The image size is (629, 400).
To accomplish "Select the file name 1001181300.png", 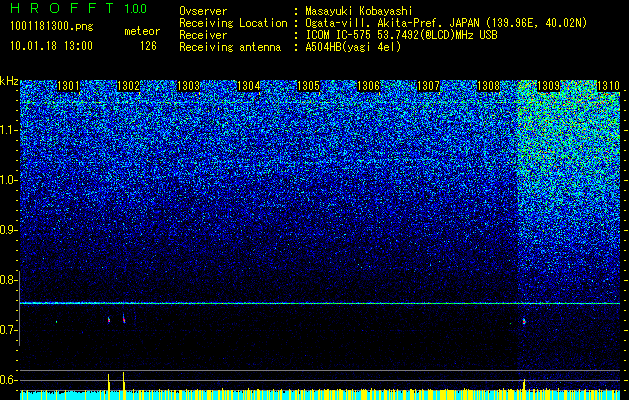I will (52, 27).
